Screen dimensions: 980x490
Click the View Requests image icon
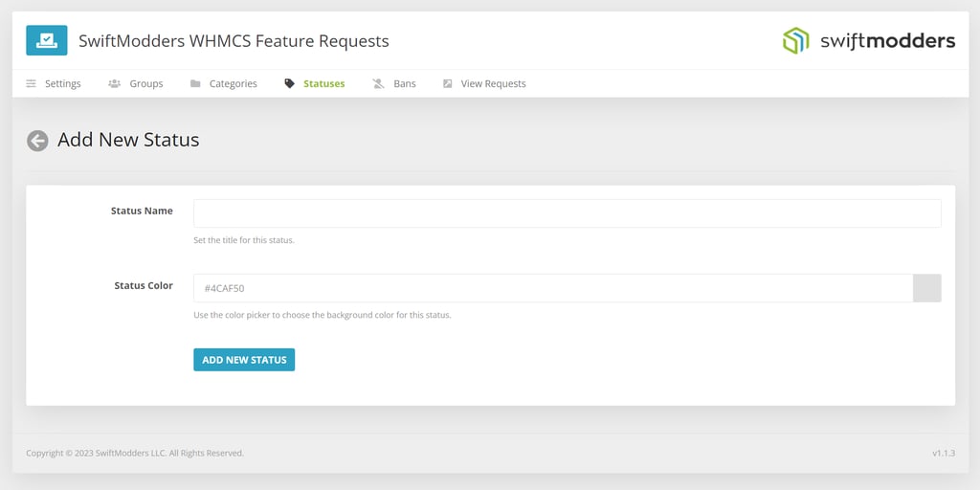pyautogui.click(x=448, y=84)
